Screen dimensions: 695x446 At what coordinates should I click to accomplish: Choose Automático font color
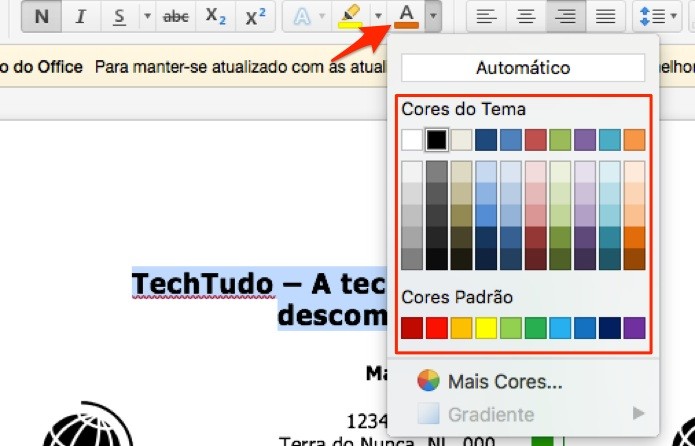click(x=523, y=68)
